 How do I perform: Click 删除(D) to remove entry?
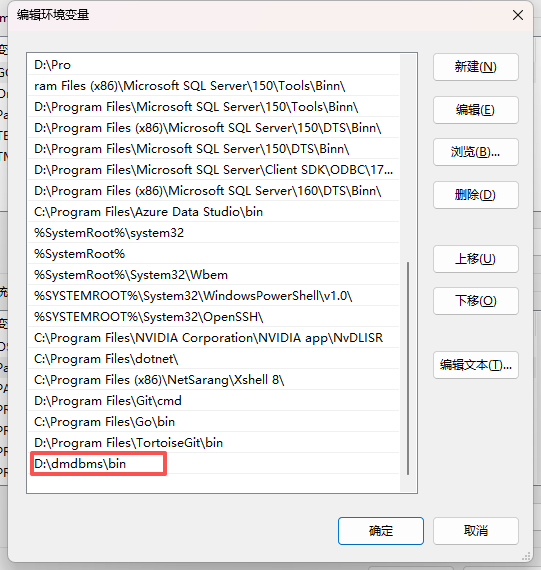pyautogui.click(x=476, y=195)
